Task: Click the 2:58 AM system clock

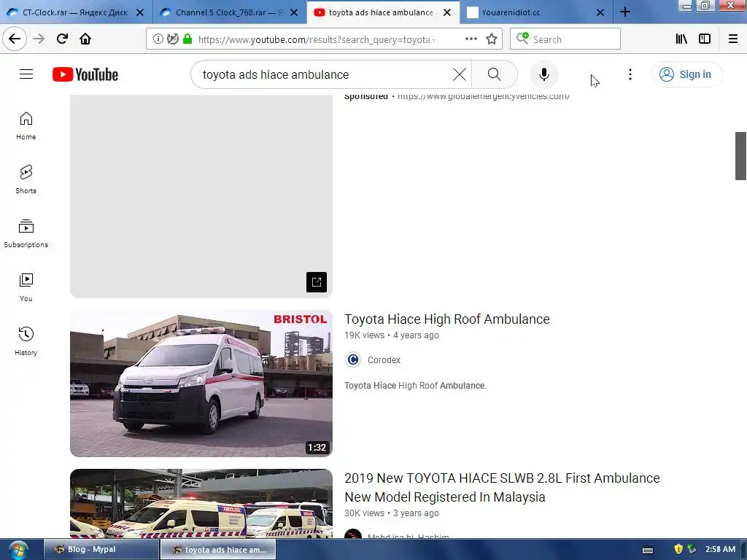Action: tap(720, 549)
